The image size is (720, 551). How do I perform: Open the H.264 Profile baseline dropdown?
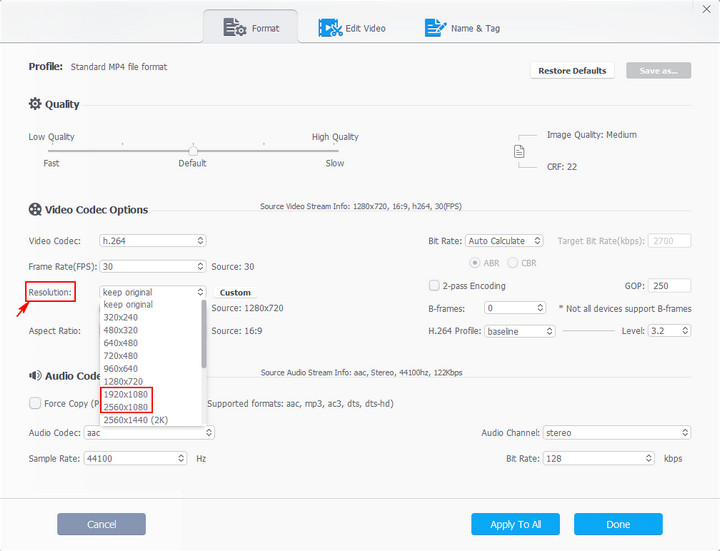click(x=520, y=331)
